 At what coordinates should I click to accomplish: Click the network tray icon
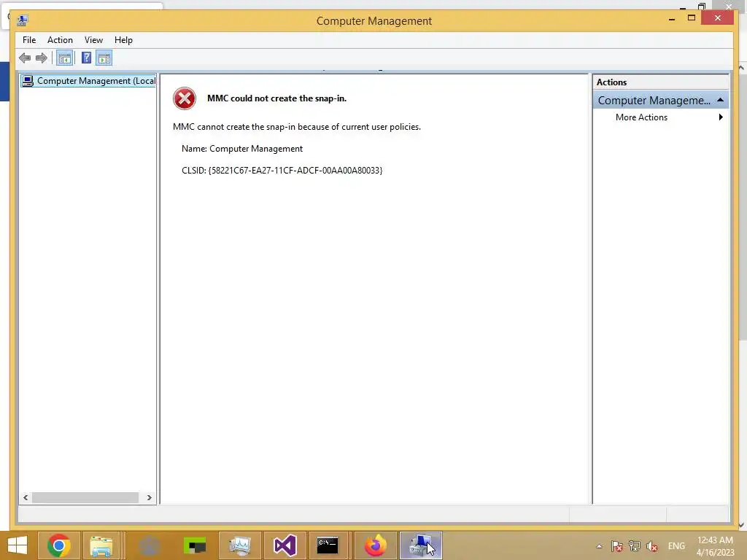635,546
